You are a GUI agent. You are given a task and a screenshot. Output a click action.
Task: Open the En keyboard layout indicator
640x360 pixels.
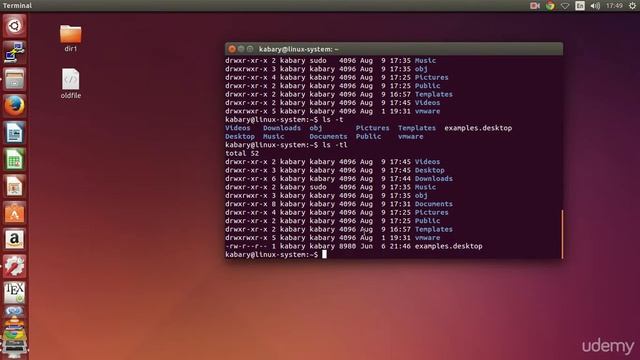pos(580,5)
